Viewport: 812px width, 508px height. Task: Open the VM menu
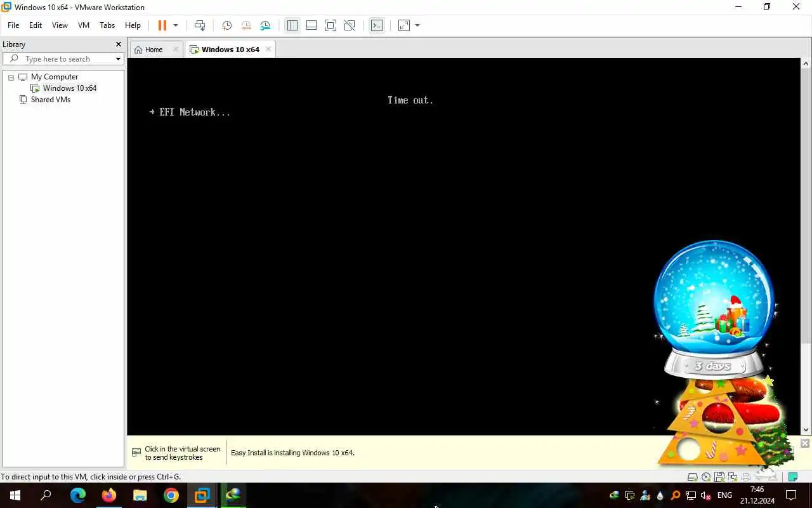(84, 25)
